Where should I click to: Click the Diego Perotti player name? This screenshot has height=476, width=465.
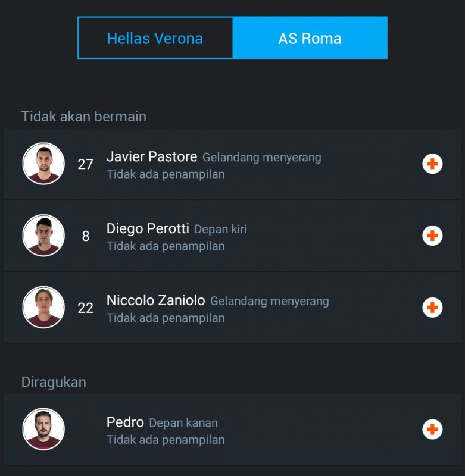click(148, 228)
